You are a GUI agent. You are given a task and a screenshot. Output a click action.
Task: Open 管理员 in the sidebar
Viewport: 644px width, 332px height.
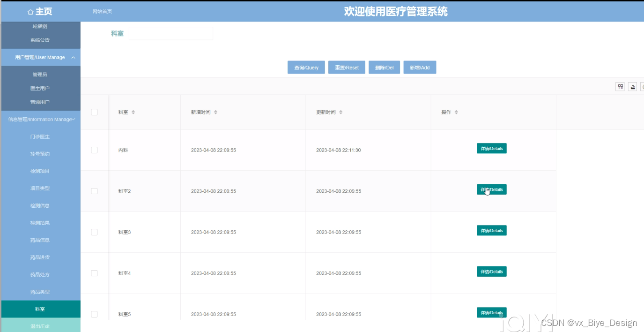pos(40,75)
